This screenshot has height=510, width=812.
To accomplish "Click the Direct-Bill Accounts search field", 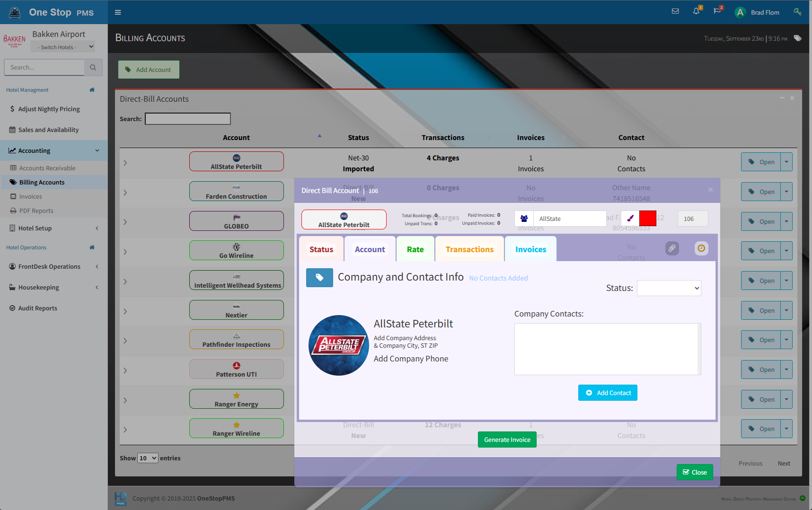I will point(188,119).
